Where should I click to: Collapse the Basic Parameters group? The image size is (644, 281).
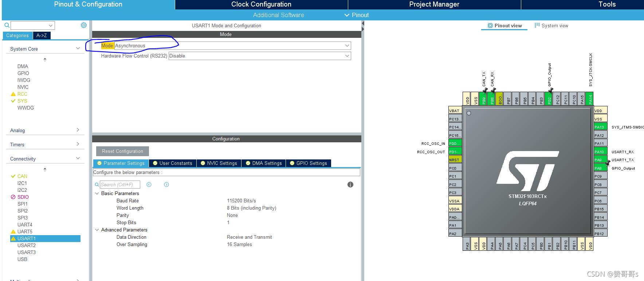97,193
